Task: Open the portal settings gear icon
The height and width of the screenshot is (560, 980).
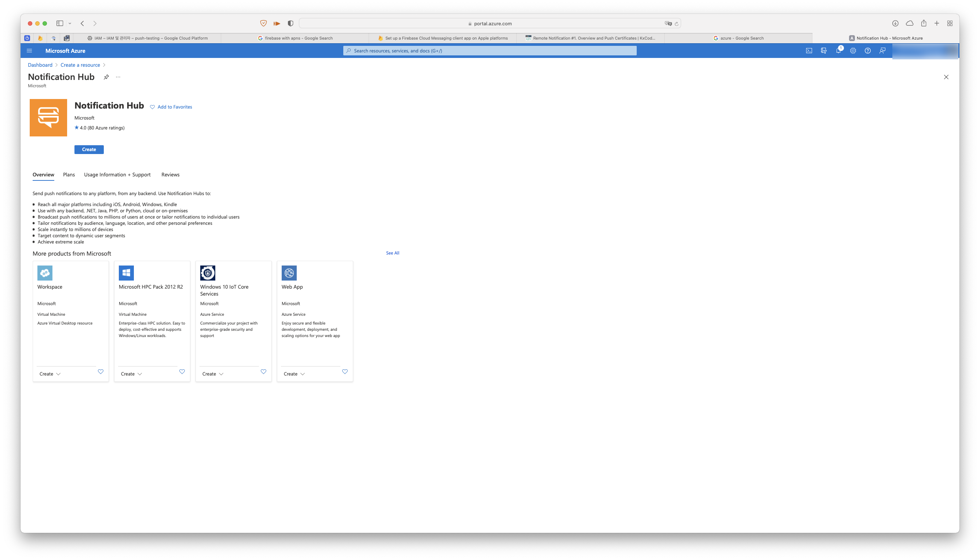Action: click(853, 51)
